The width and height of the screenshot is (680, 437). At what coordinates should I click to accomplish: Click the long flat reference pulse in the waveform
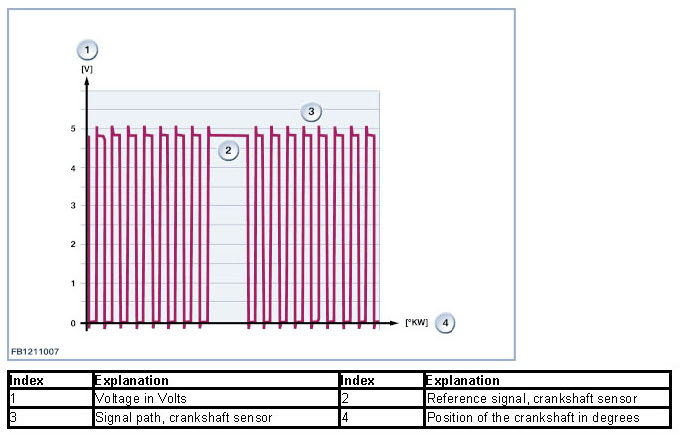pyautogui.click(x=228, y=135)
